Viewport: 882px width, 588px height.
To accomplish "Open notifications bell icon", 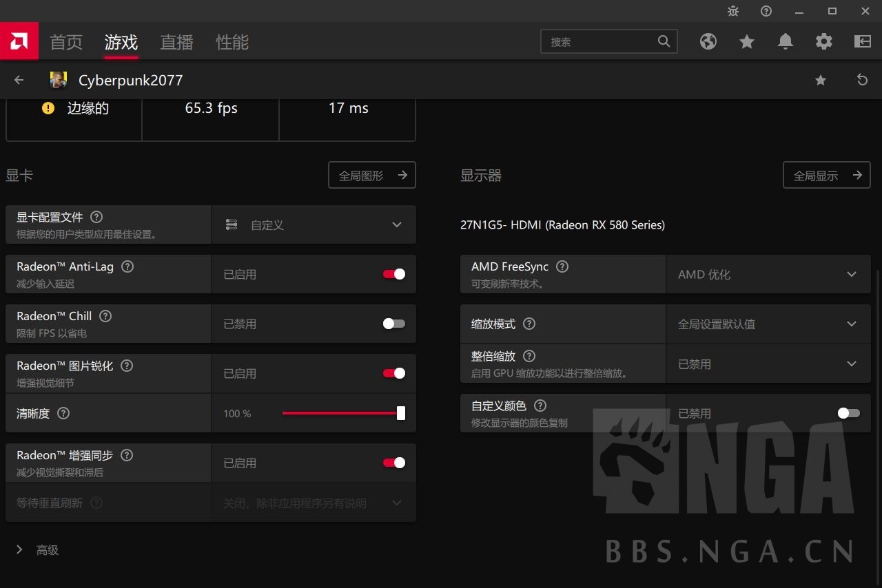I will pos(785,41).
